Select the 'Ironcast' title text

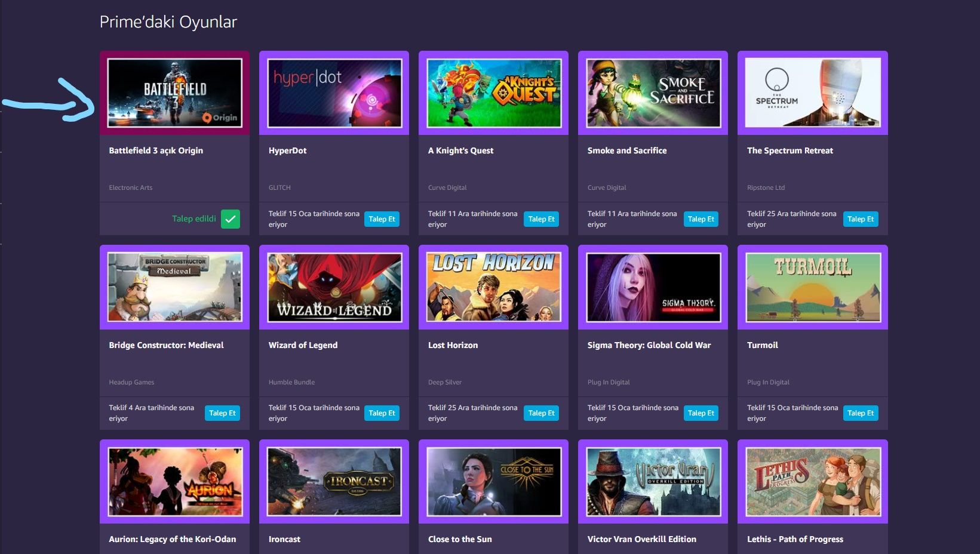click(x=284, y=539)
